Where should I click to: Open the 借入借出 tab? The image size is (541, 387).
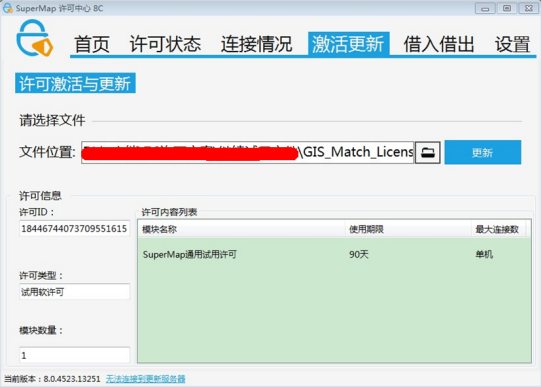[439, 44]
